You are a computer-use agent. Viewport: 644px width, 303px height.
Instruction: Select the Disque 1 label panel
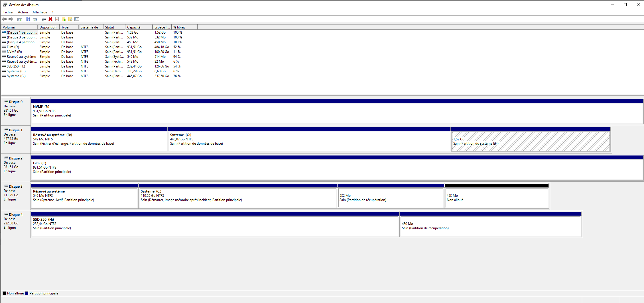tap(16, 139)
